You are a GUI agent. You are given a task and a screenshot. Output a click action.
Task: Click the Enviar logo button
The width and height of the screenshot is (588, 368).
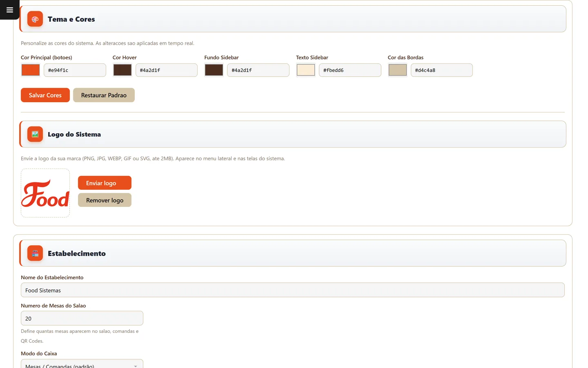(x=105, y=183)
